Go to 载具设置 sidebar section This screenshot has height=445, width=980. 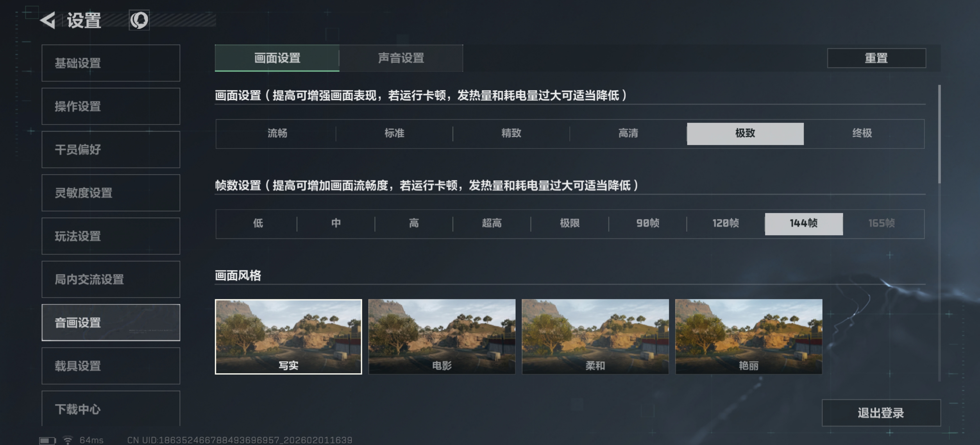pyautogui.click(x=111, y=366)
